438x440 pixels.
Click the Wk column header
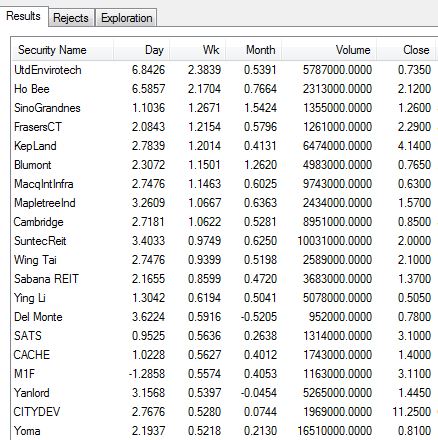click(198, 50)
